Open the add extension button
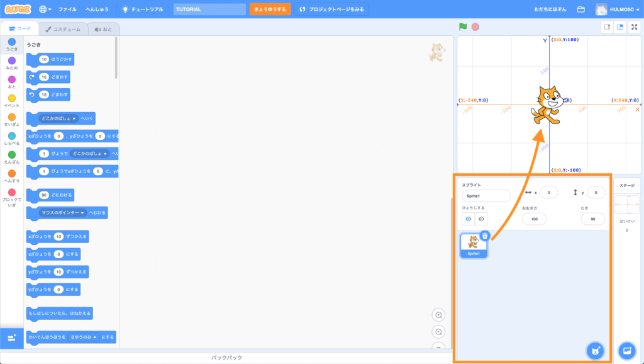Screen dimensions: 644x364 click(x=12, y=338)
